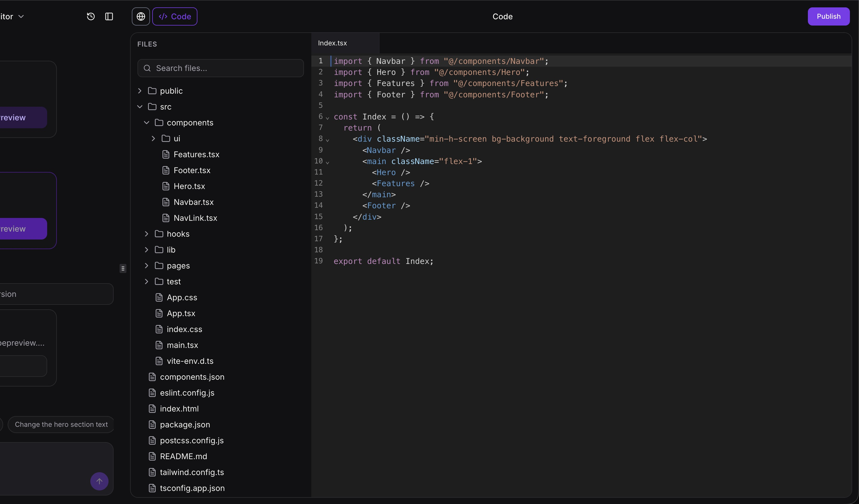The width and height of the screenshot is (859, 504).
Task: Open index.html file
Action: coord(179,409)
